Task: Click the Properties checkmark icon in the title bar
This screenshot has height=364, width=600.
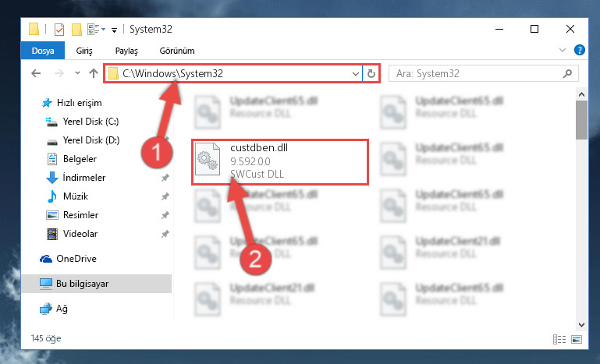Action: pyautogui.click(x=59, y=30)
